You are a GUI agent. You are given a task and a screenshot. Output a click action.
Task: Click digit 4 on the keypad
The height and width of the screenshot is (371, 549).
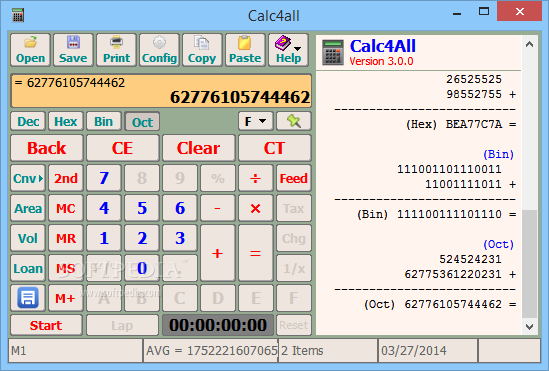point(104,208)
